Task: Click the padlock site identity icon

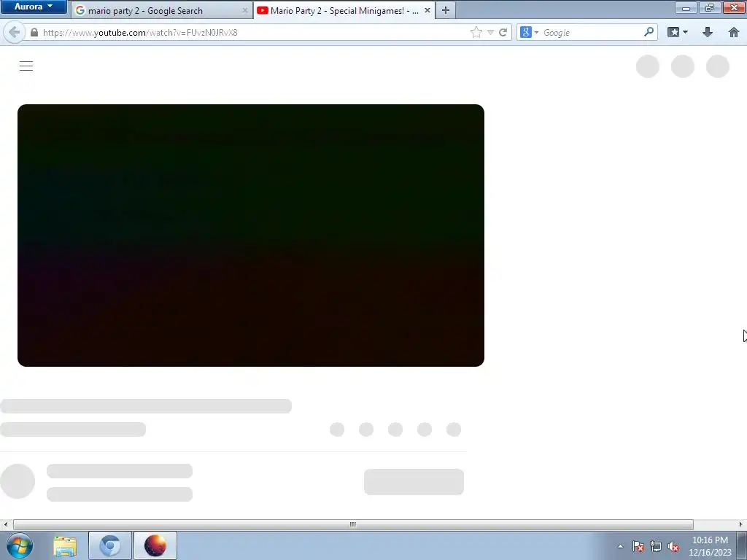Action: 34,32
